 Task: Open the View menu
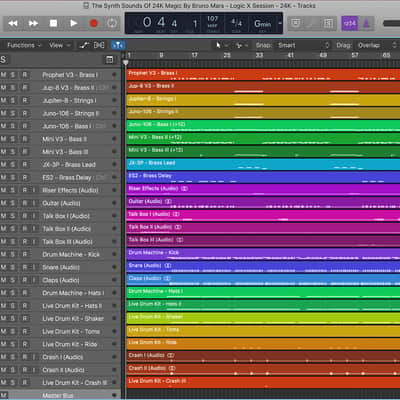coord(60,45)
